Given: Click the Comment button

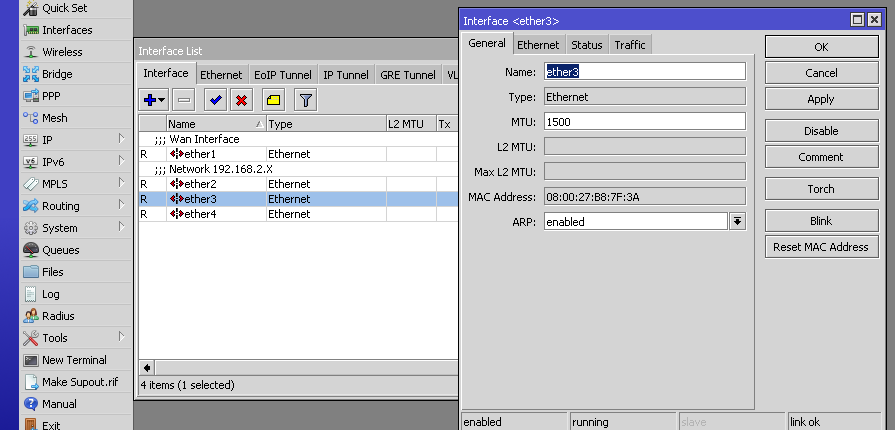Looking at the screenshot, I should click(821, 157).
